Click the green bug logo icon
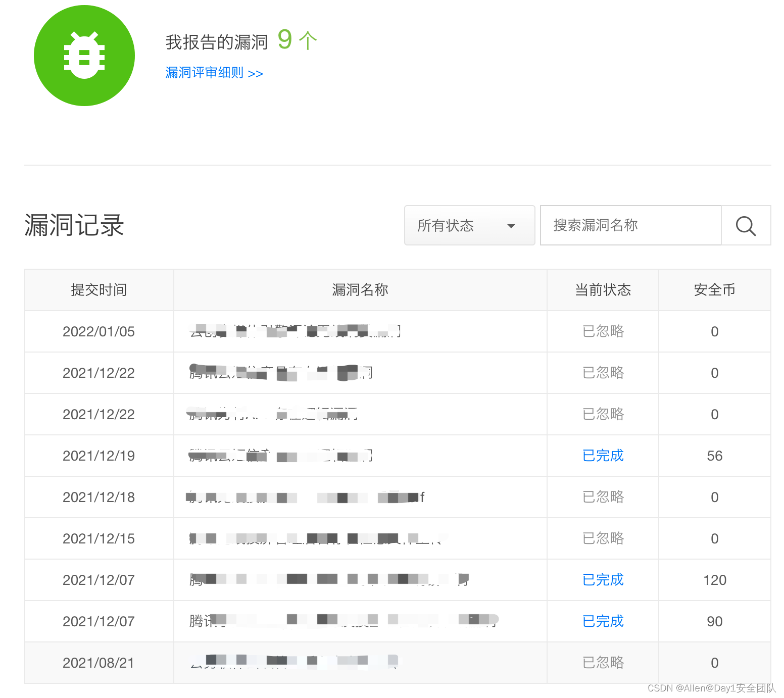The image size is (784, 698). click(84, 56)
